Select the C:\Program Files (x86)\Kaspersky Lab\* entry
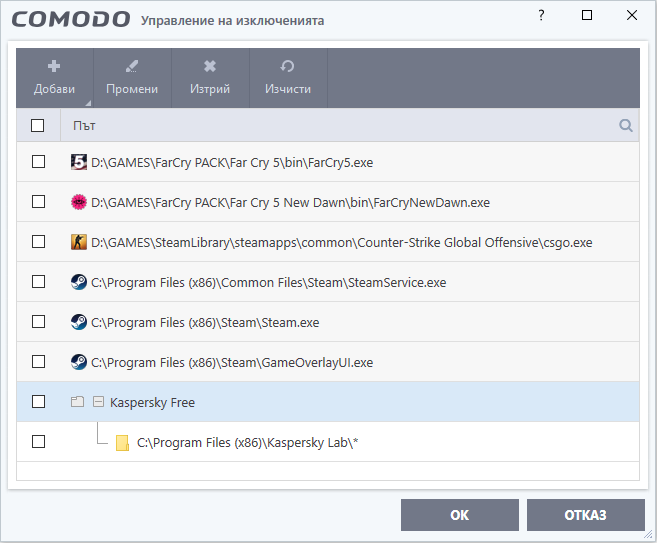This screenshot has width=657, height=543. click(x=248, y=443)
